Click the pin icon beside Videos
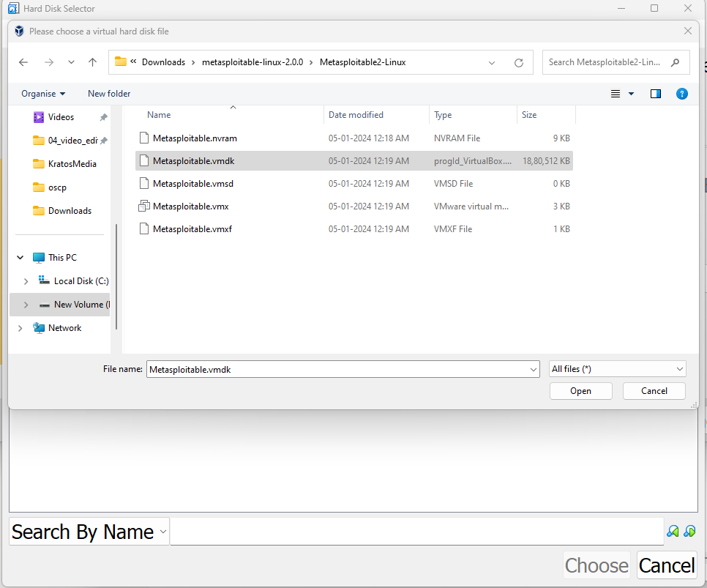The image size is (707, 588). 104,117
